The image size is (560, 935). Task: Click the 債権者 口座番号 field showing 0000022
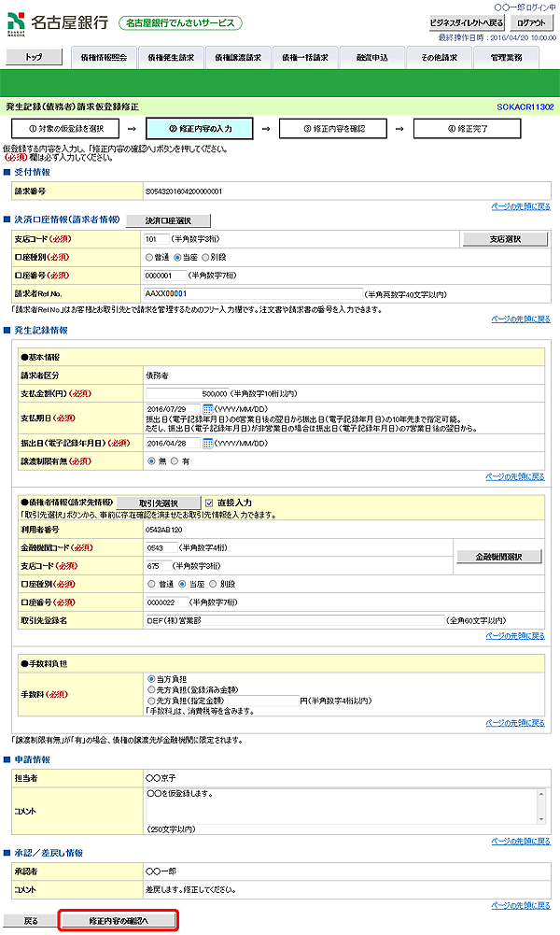(x=167, y=602)
